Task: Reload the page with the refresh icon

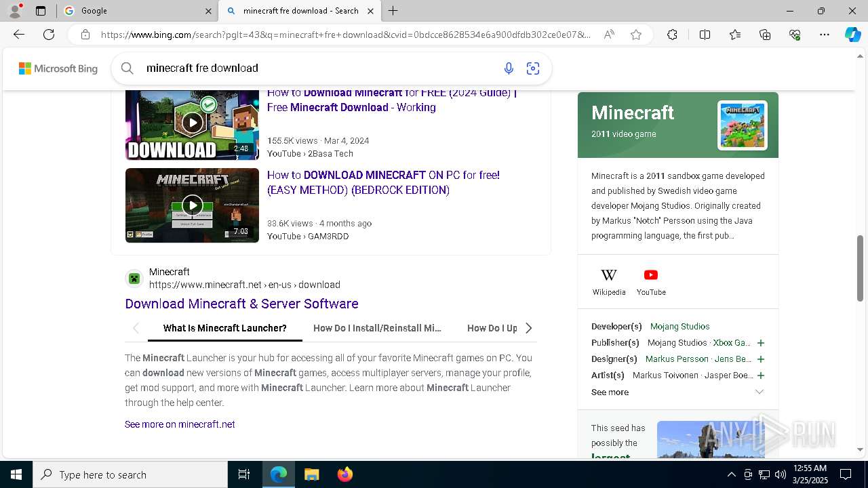Action: [x=49, y=35]
